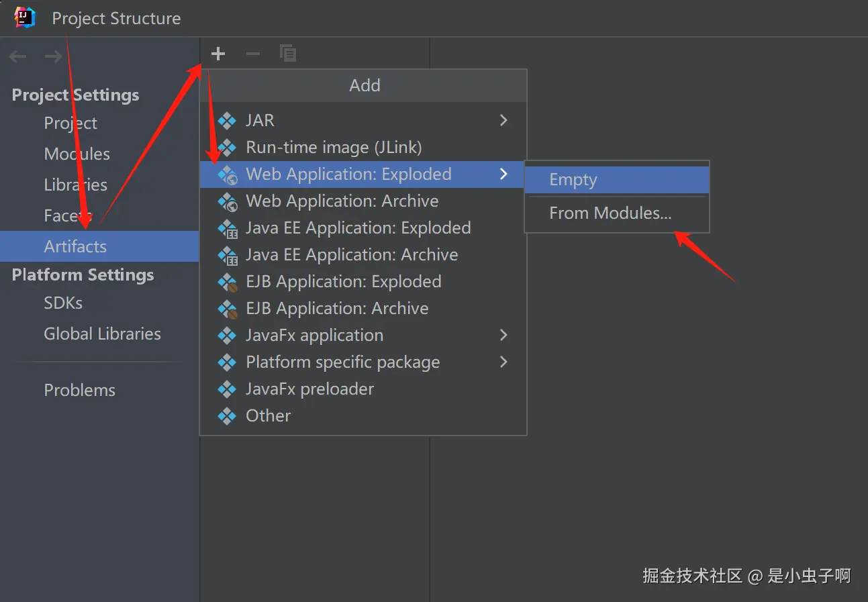This screenshot has width=868, height=602.
Task: Open the Modules settings page
Action: click(77, 154)
